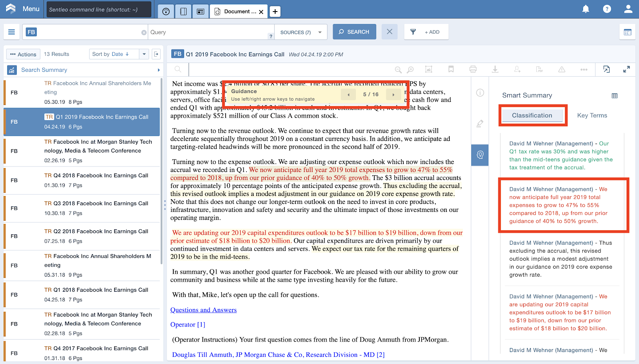Go to next Guidance match

393,95
